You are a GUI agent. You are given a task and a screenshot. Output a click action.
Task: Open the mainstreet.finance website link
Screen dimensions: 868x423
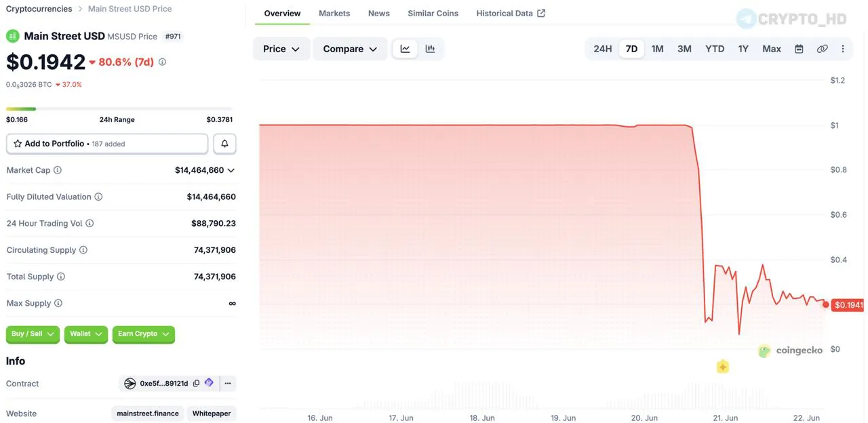[148, 414]
